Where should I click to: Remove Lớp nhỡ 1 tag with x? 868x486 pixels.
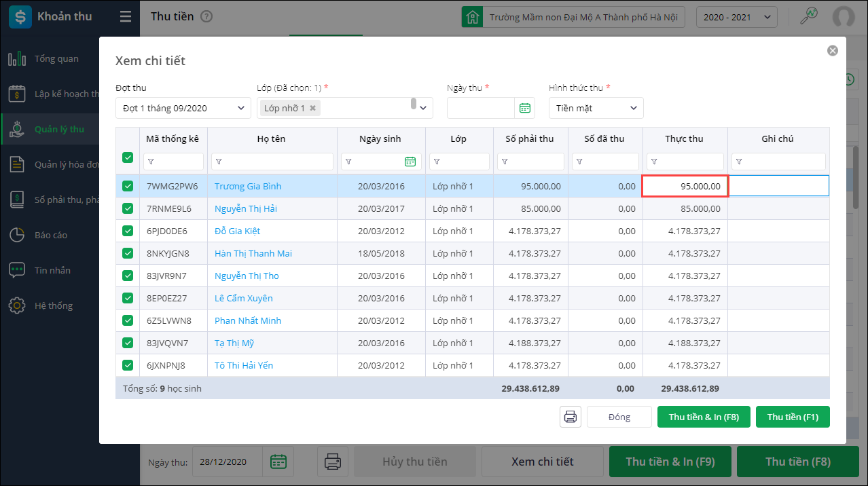[312, 108]
